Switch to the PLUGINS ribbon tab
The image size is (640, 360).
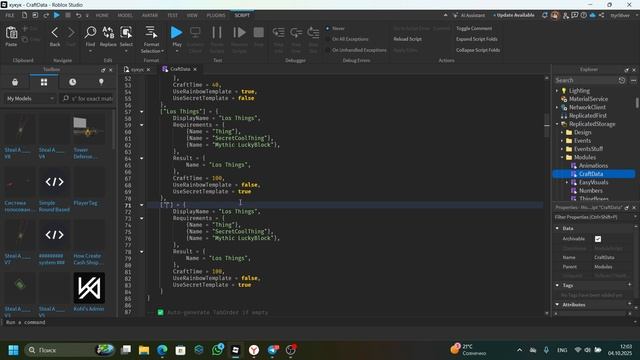pyautogui.click(x=216, y=15)
